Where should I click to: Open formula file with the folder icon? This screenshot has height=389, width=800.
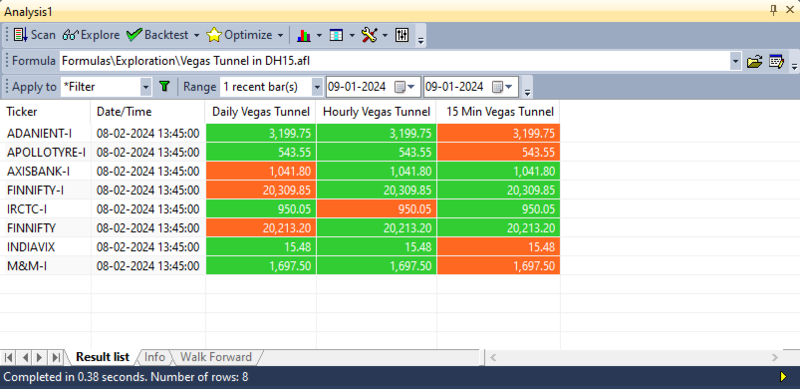click(x=754, y=62)
